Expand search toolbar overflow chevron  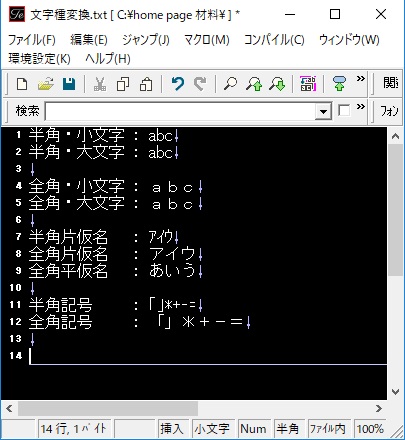[x=361, y=107]
